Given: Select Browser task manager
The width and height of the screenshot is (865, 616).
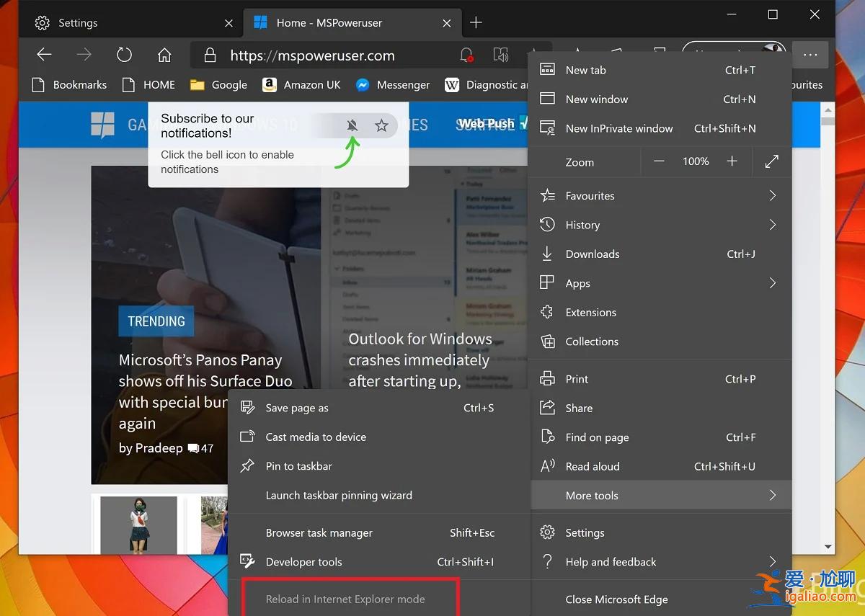Looking at the screenshot, I should 319,532.
